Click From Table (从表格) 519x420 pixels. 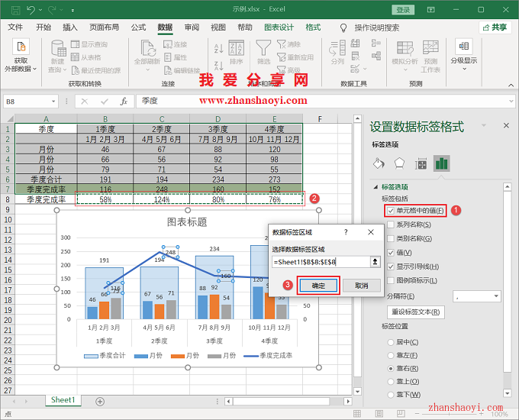pos(86,57)
